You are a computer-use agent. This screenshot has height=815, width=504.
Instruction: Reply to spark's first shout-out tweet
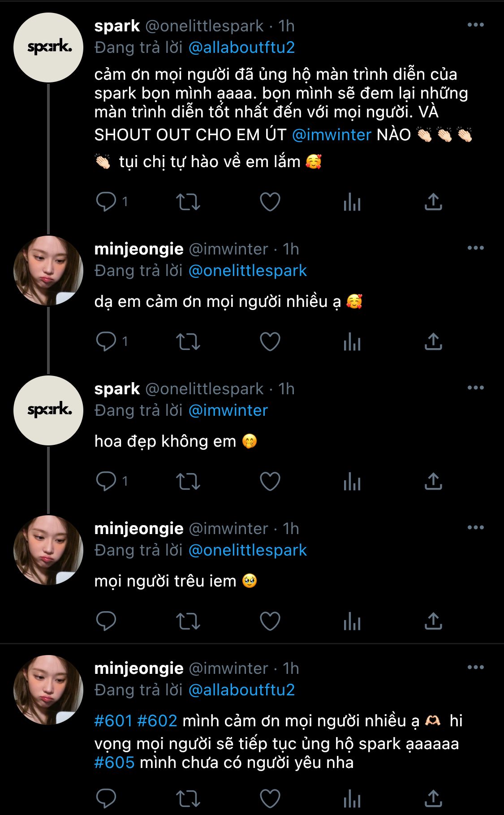(106, 202)
